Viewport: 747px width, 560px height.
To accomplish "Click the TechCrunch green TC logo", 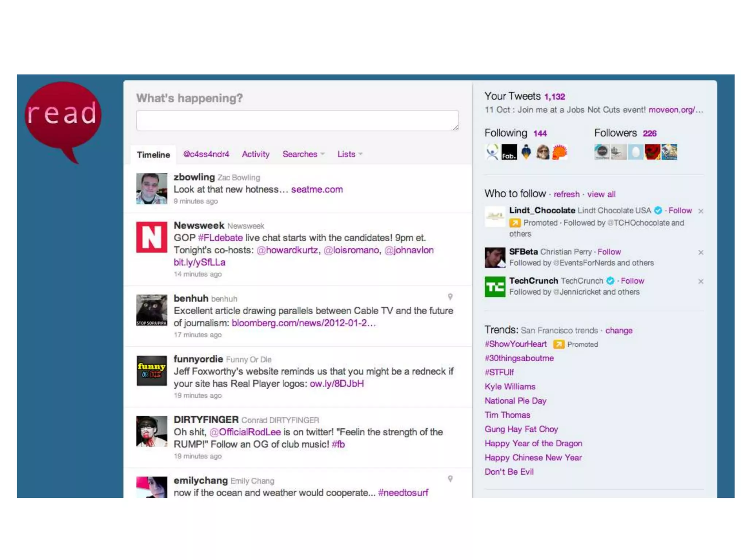I will click(x=495, y=287).
